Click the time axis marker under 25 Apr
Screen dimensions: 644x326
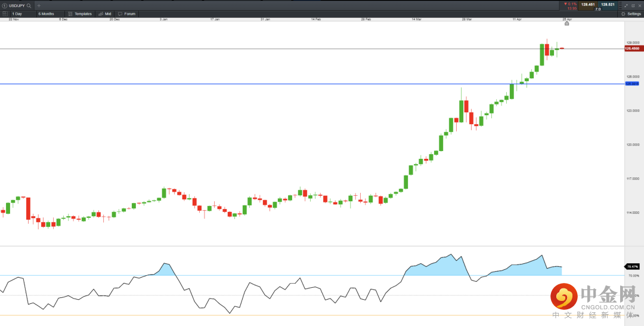pyautogui.click(x=567, y=23)
